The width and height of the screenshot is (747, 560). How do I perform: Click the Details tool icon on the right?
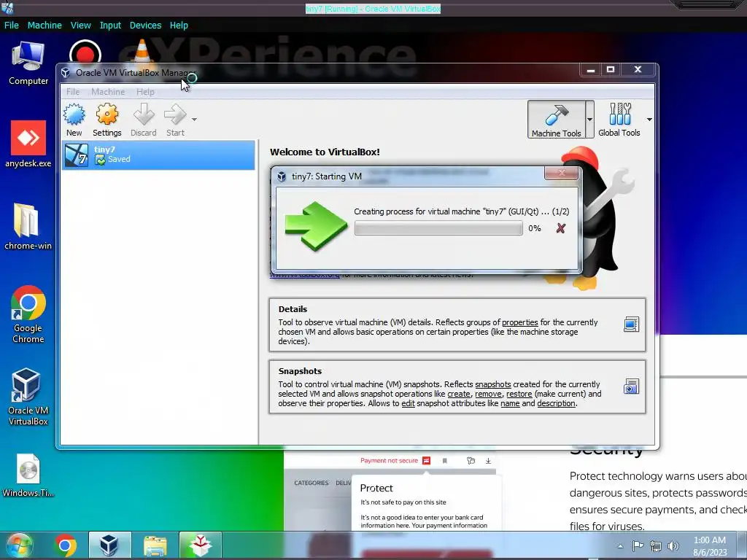tap(631, 324)
